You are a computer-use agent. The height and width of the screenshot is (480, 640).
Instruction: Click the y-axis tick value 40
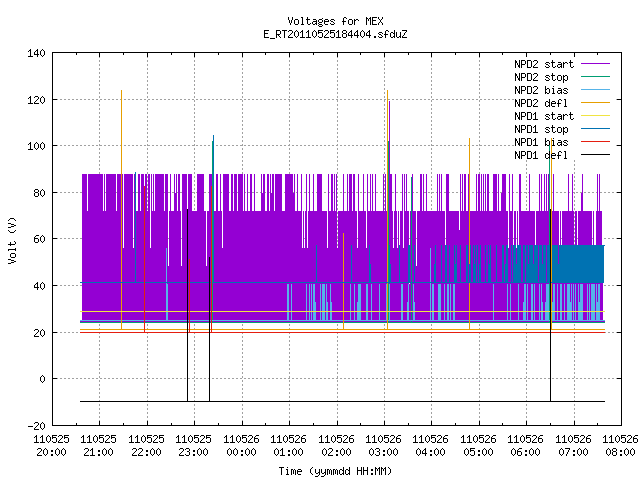pos(39,286)
